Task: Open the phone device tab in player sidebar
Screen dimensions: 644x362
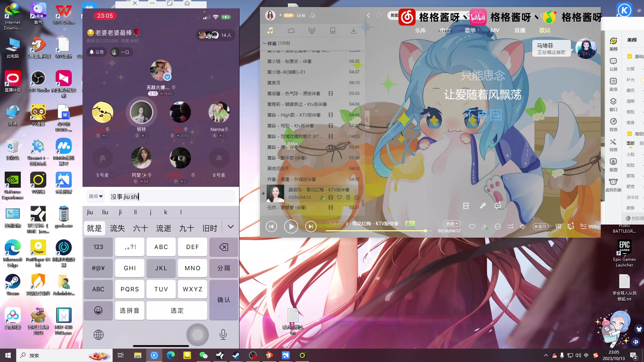Action: 333,31
